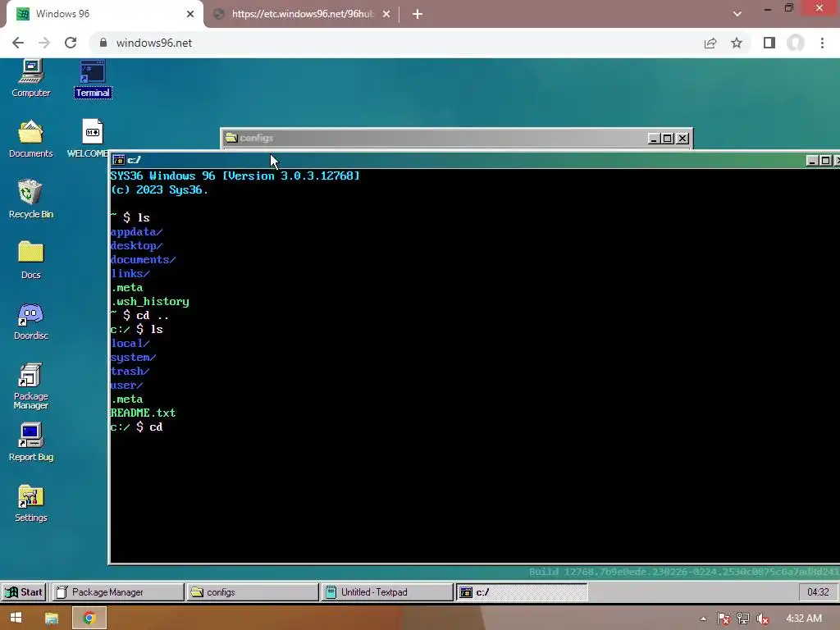
Task: Maximize the configs window
Action: click(668, 138)
